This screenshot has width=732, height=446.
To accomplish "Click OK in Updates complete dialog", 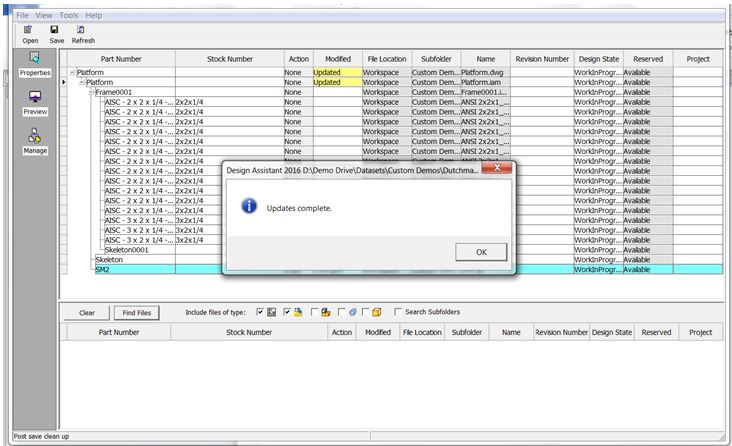I will (x=481, y=252).
